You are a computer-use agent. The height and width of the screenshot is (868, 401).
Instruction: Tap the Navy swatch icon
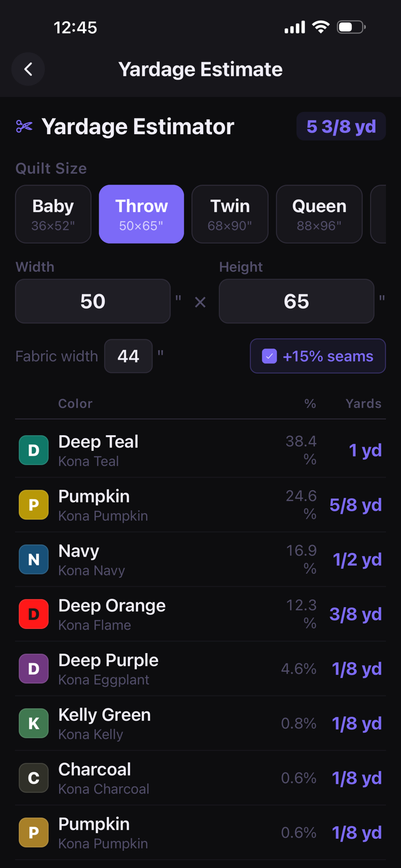[x=34, y=560]
